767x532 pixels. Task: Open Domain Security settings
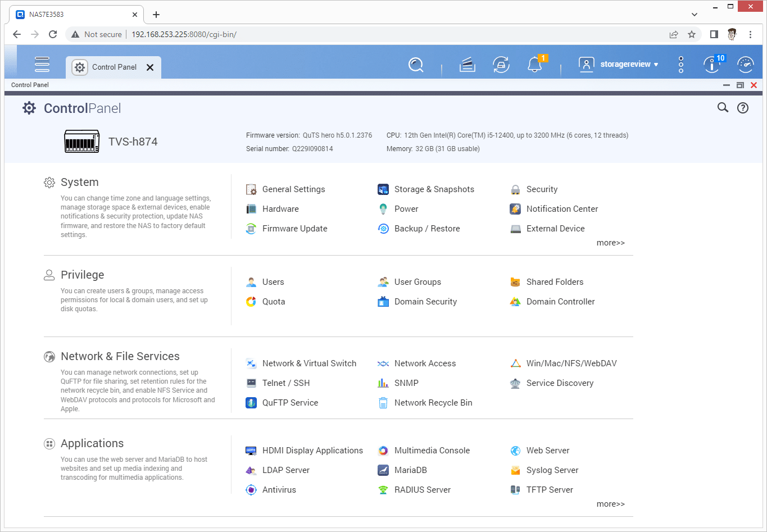425,302
